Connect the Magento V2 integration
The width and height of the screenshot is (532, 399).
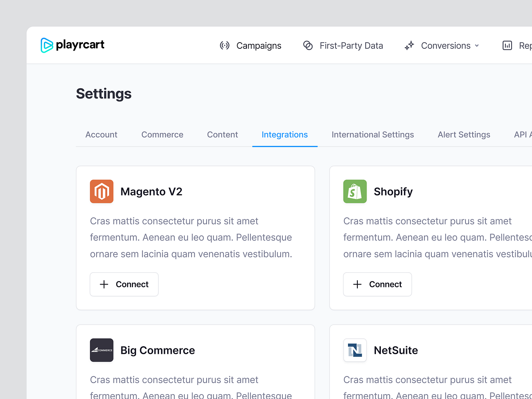pyautogui.click(x=124, y=284)
